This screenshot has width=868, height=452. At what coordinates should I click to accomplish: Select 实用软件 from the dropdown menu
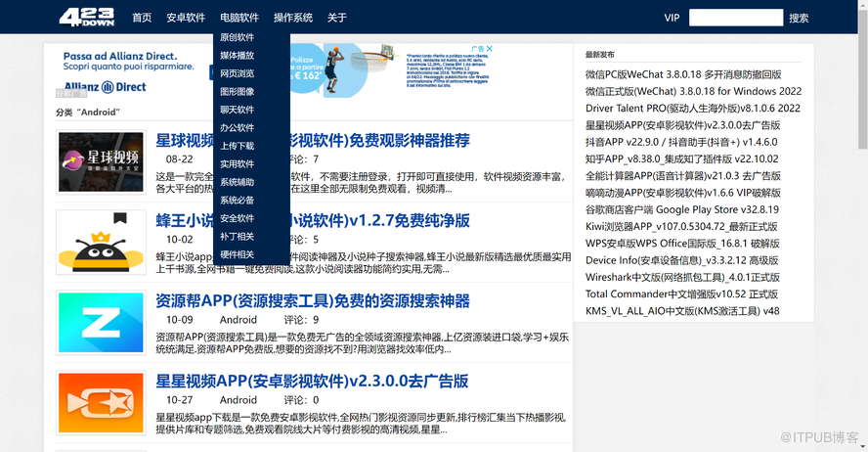[x=237, y=164]
